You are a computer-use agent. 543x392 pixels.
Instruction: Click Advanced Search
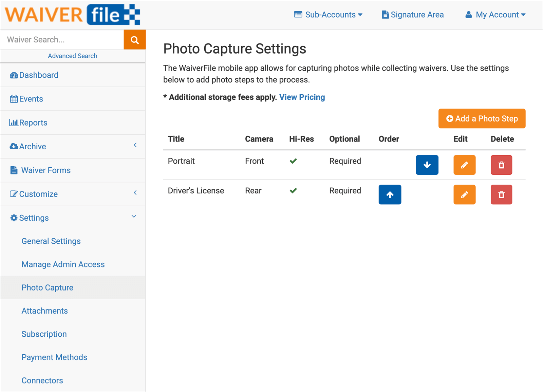72,56
